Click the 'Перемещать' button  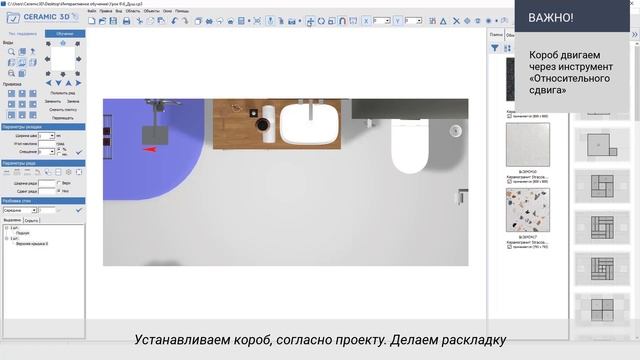point(63,118)
